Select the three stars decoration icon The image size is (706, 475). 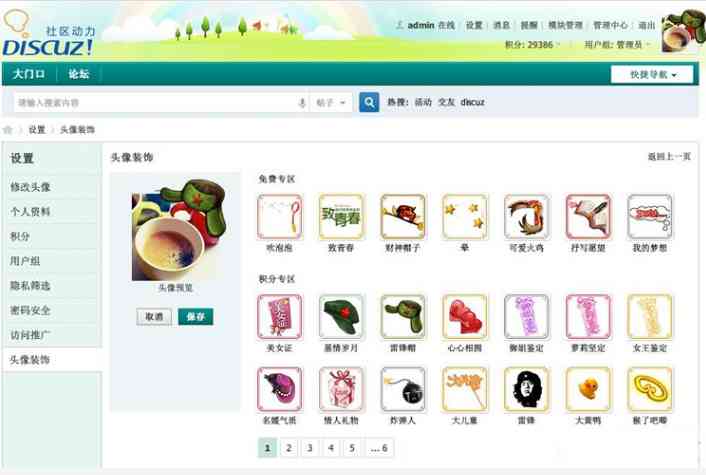coord(465,217)
